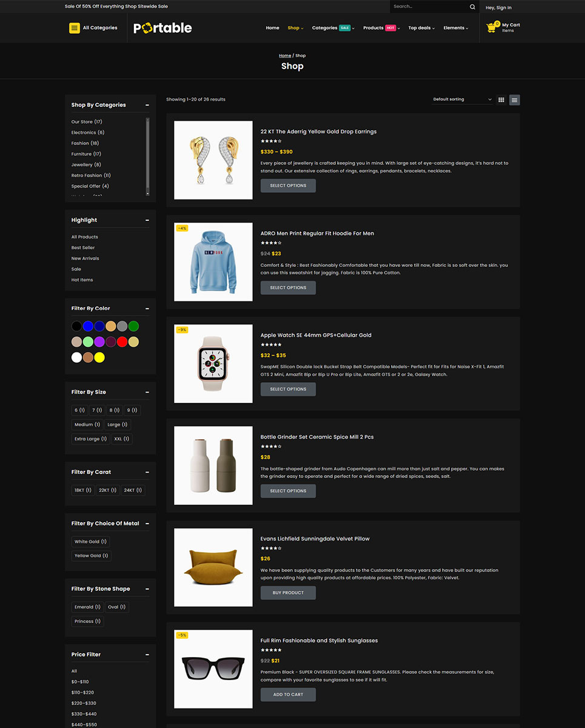Image resolution: width=585 pixels, height=728 pixels.
Task: Open the shopping cart icon
Action: (492, 27)
